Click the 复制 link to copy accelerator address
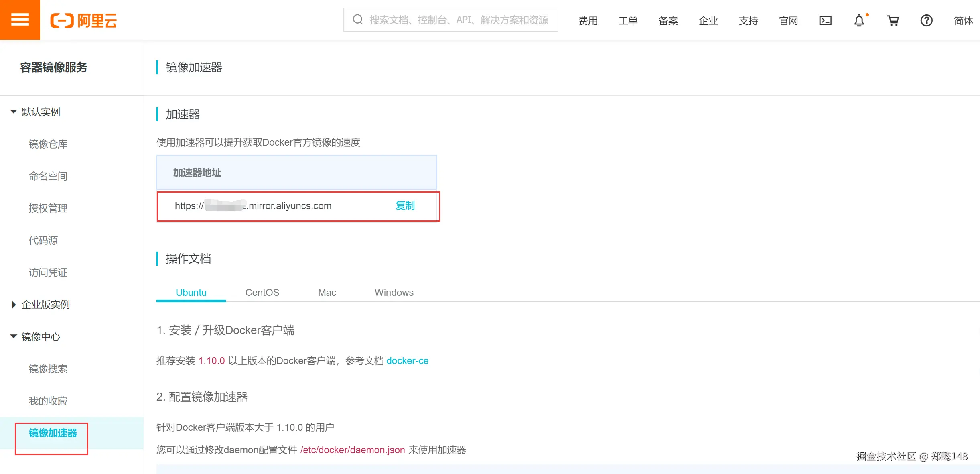This screenshot has height=474, width=980. pyautogui.click(x=405, y=205)
